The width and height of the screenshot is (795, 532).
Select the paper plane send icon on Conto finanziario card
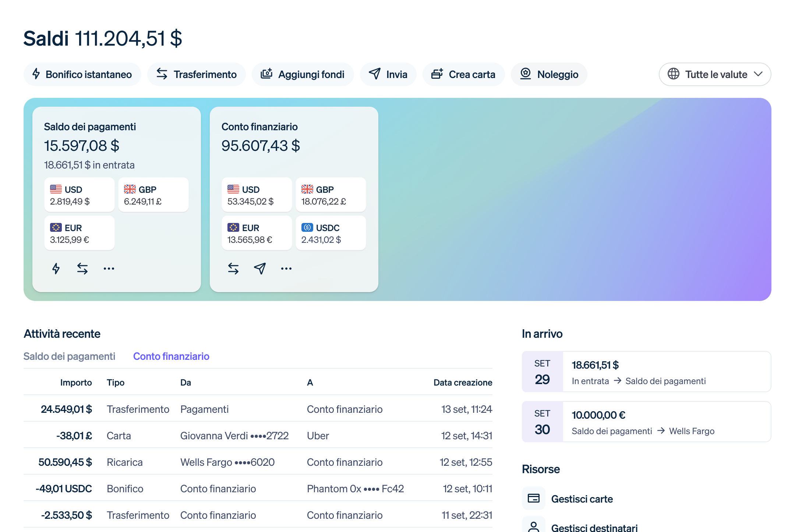(259, 268)
